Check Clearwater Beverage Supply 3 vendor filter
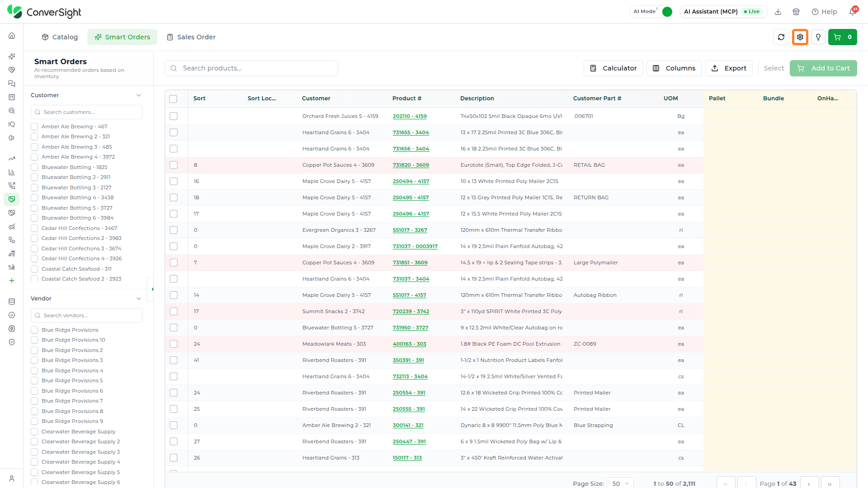Viewport: 868px width, 488px height. click(x=34, y=452)
